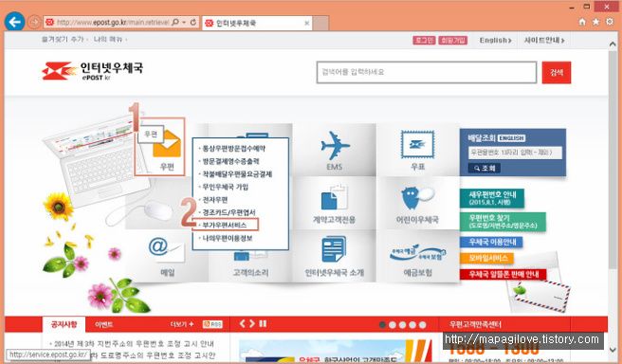Click the 우편고객만족센터 heading
The image size is (622, 364).
[475, 325]
